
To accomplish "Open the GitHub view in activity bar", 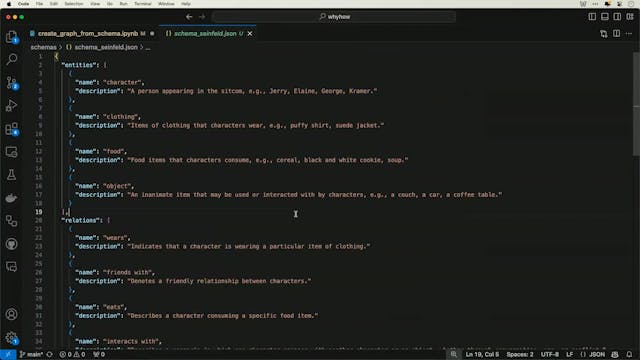I will [11, 244].
